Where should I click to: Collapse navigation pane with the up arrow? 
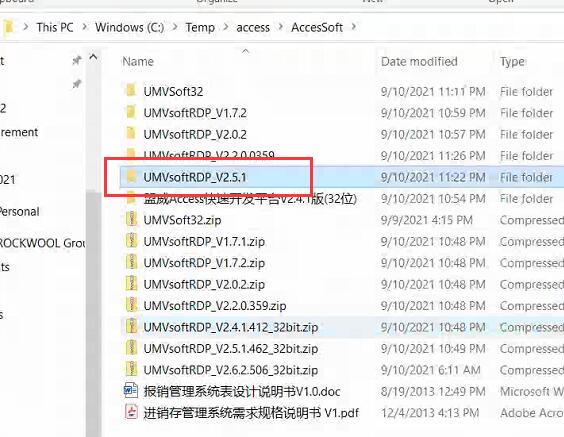pos(93,57)
